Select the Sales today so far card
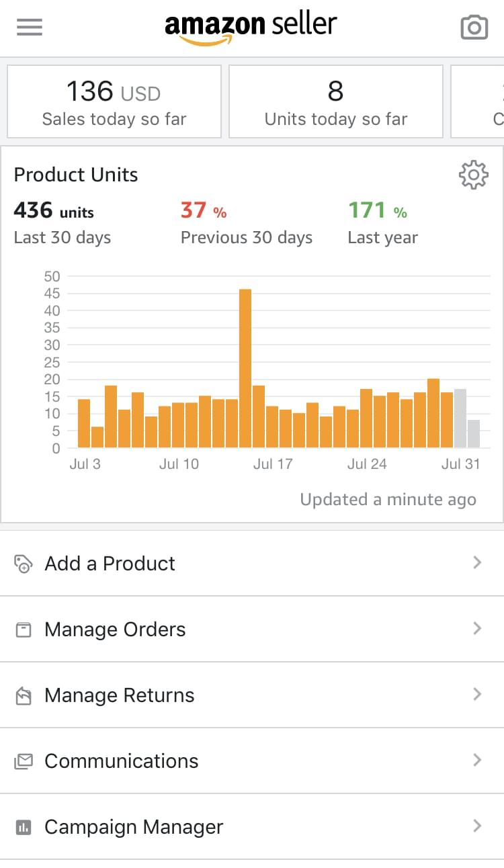 pos(114,101)
